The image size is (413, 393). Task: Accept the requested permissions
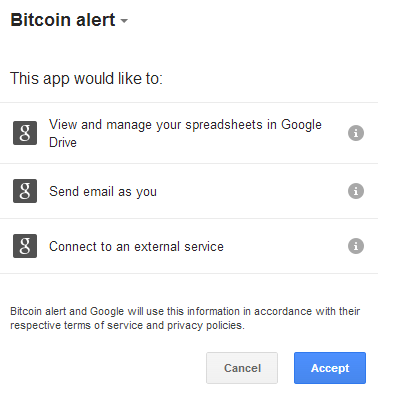[330, 368]
